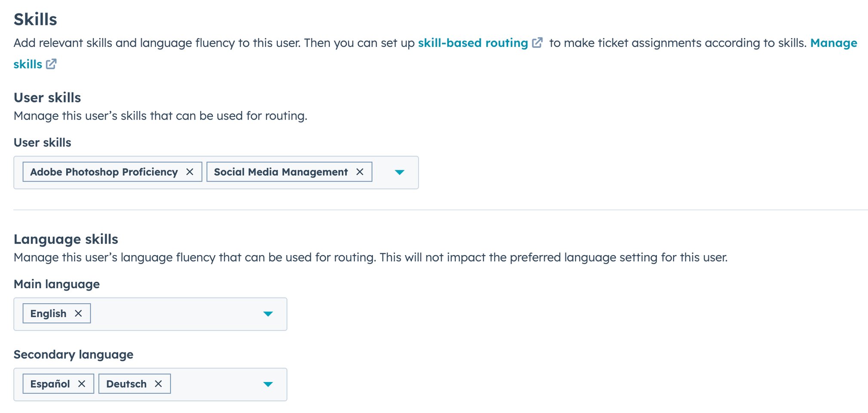Select the Español language tag
This screenshot has width=868, height=413.
click(50, 383)
